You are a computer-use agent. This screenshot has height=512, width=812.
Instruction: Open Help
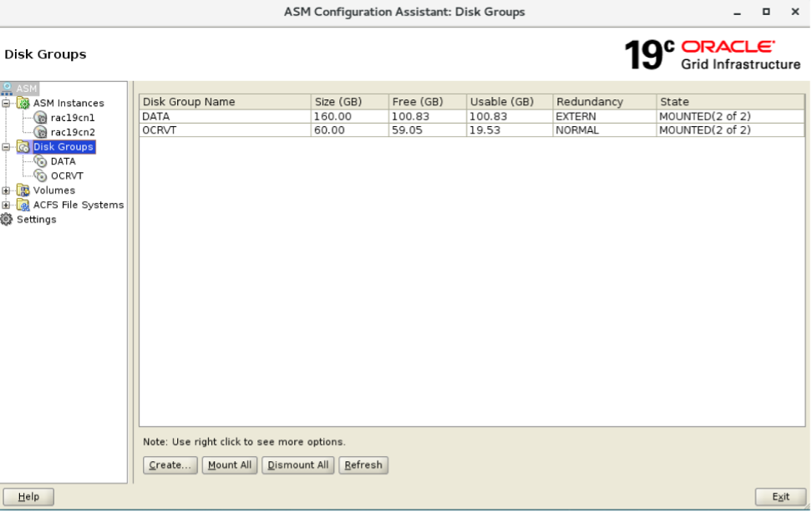pos(28,496)
